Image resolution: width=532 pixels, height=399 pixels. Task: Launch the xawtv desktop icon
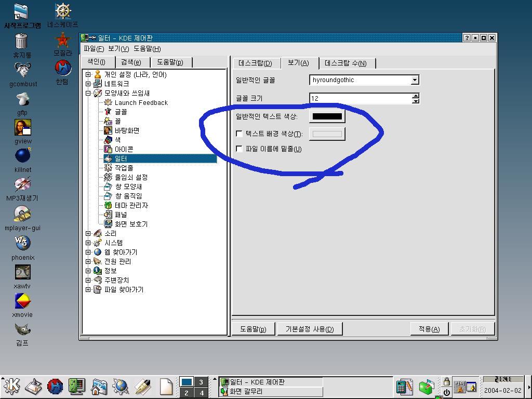click(x=22, y=272)
